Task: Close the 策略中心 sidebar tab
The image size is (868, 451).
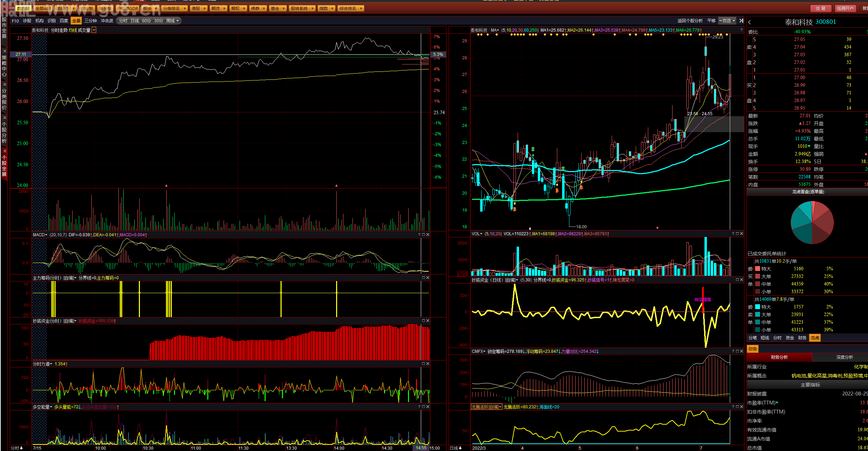Action: point(5,51)
